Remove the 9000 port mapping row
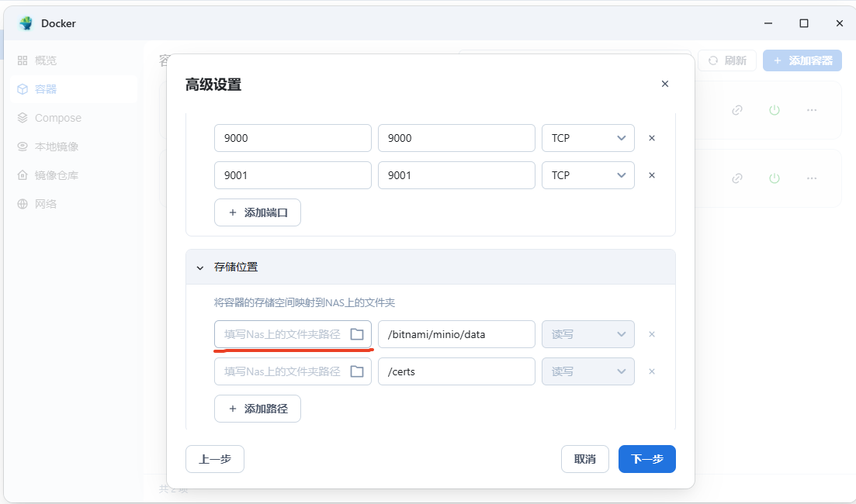Screen dimensions: 856x504 pyautogui.click(x=652, y=138)
